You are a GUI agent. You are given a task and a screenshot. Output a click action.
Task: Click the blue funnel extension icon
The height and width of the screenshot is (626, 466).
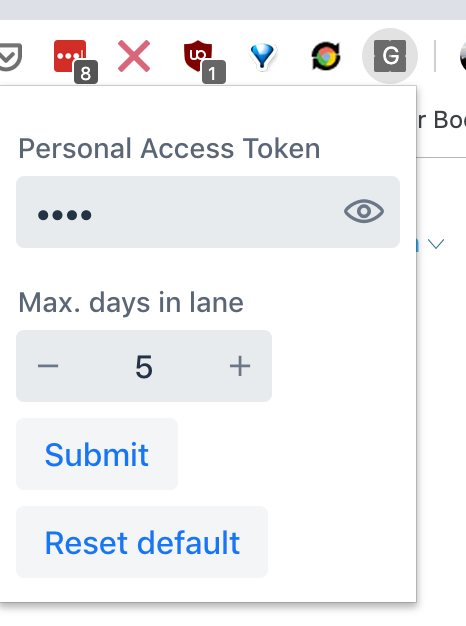pos(262,56)
